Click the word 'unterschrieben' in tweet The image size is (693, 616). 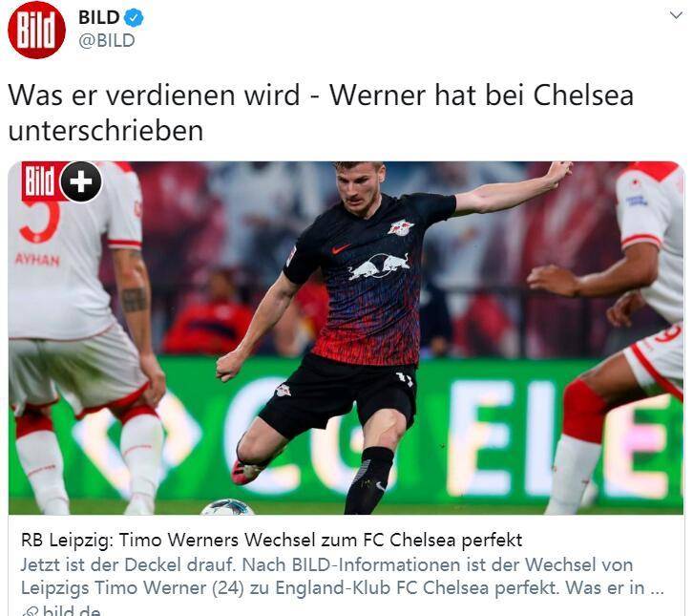(106, 131)
